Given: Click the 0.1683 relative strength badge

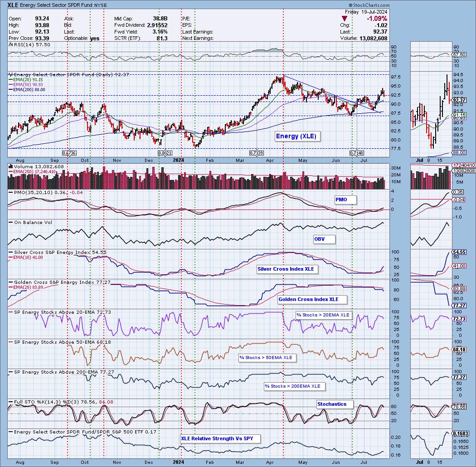Looking at the screenshot, I should (461, 433).
